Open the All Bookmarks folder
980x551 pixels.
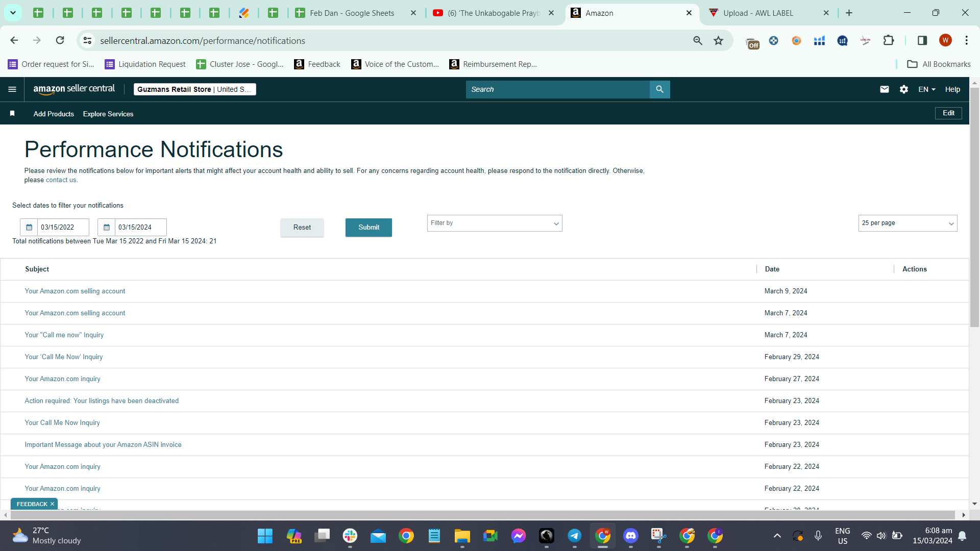[939, 64]
